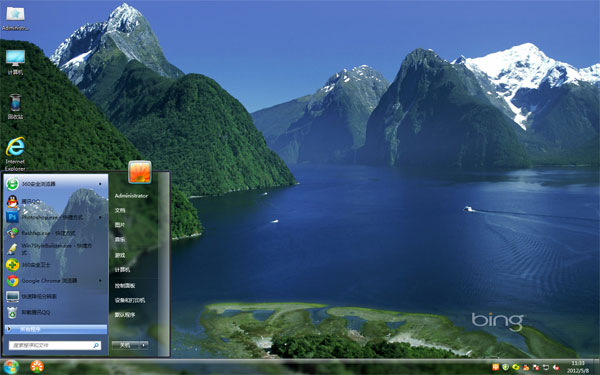Click the search magnifier icon
This screenshot has height=375, width=600.
[96, 346]
